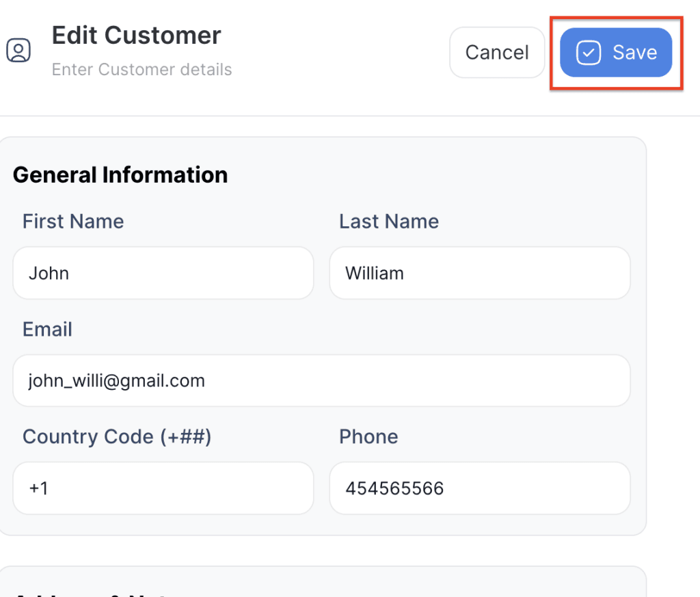700x597 pixels.
Task: Click the john_willi@gmail.com email text
Action: (116, 381)
